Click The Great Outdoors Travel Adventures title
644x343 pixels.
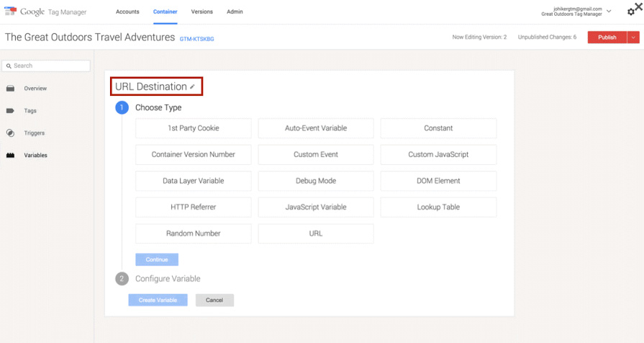pos(90,37)
